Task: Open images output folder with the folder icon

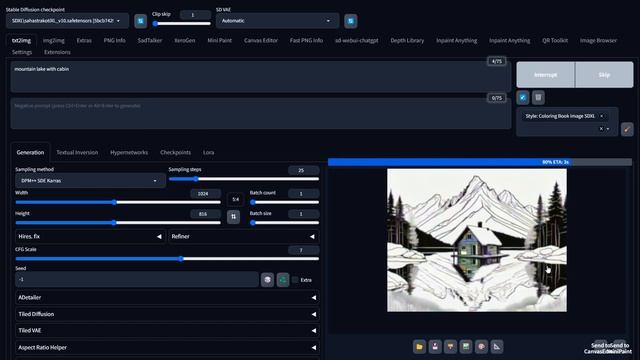Action: point(419,347)
